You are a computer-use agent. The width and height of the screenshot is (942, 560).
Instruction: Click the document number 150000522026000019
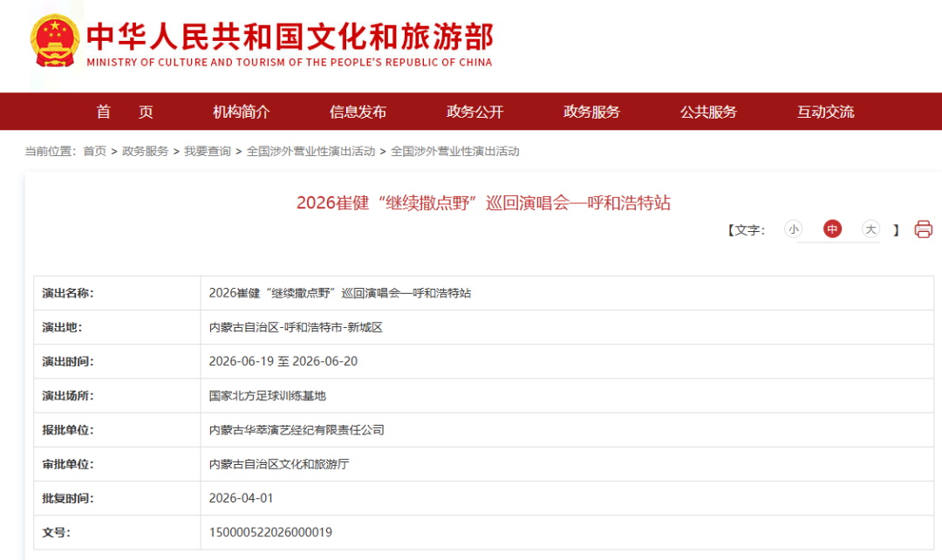click(x=270, y=532)
